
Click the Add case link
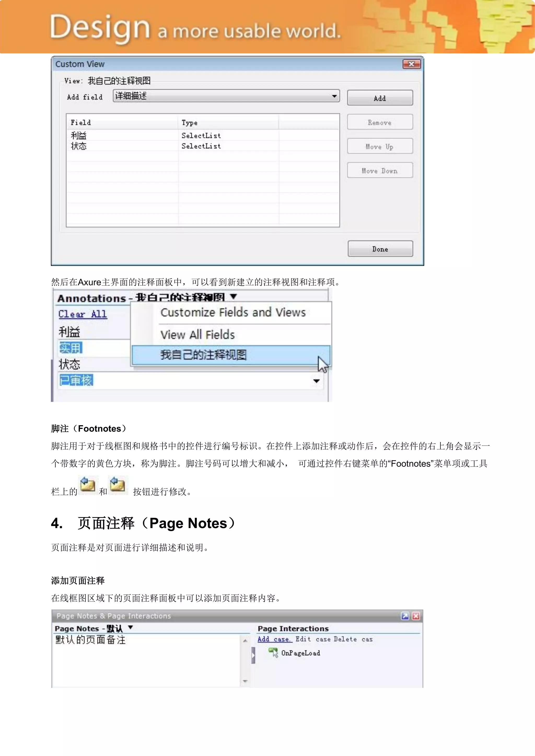(x=275, y=639)
